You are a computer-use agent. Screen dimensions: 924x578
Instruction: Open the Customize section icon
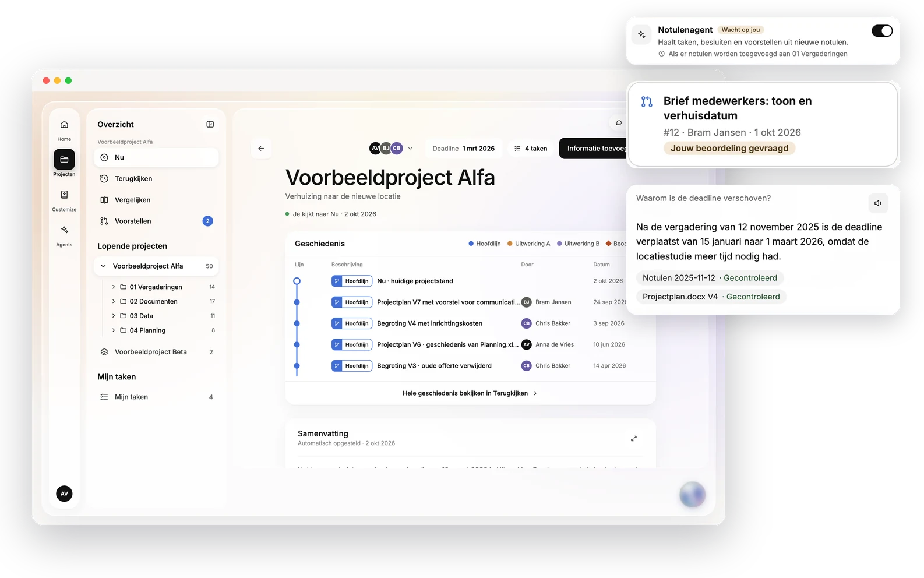pos(64,195)
